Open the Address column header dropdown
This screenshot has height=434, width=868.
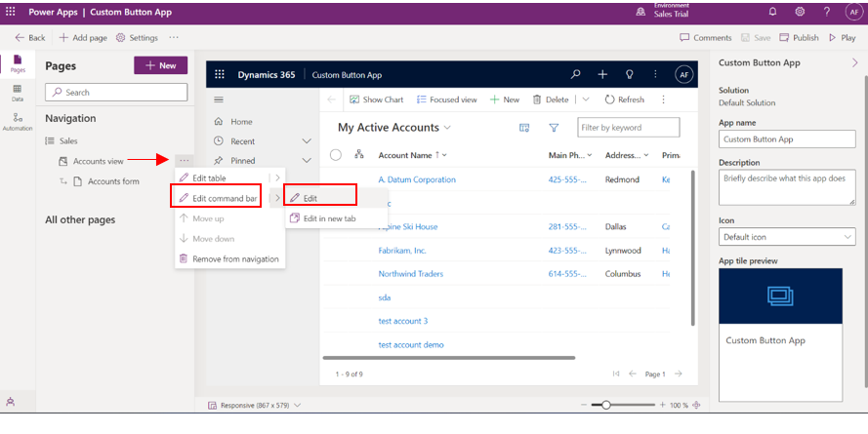pos(627,155)
